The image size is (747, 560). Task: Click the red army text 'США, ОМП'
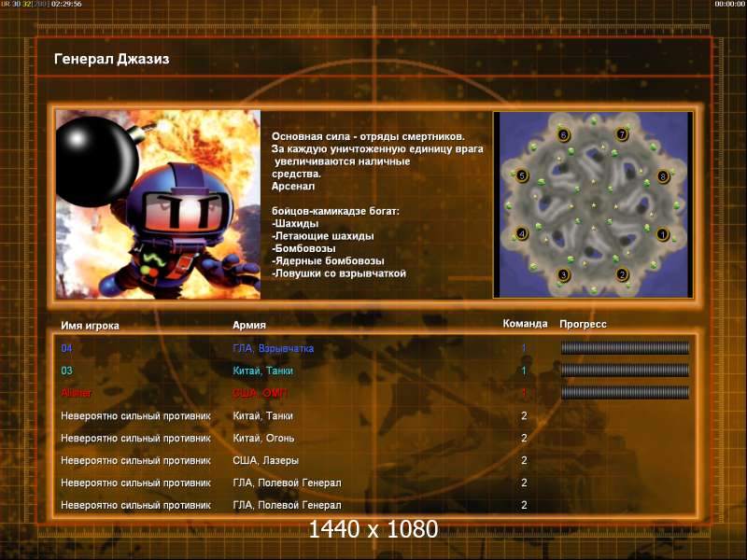pyautogui.click(x=261, y=393)
